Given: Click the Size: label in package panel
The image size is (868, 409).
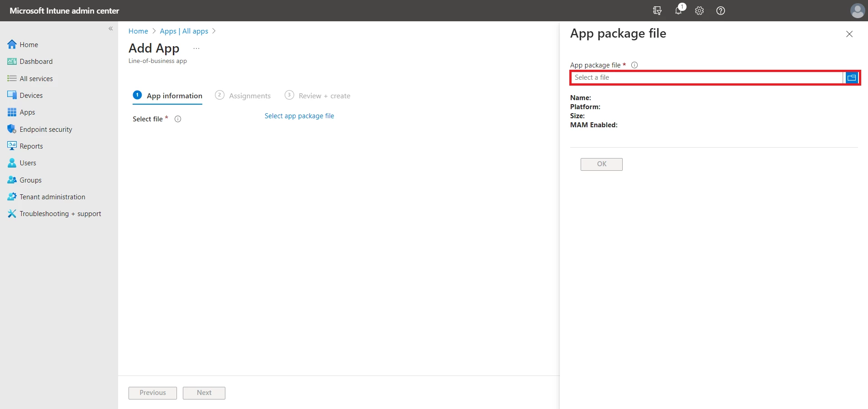Looking at the screenshot, I should [x=577, y=116].
